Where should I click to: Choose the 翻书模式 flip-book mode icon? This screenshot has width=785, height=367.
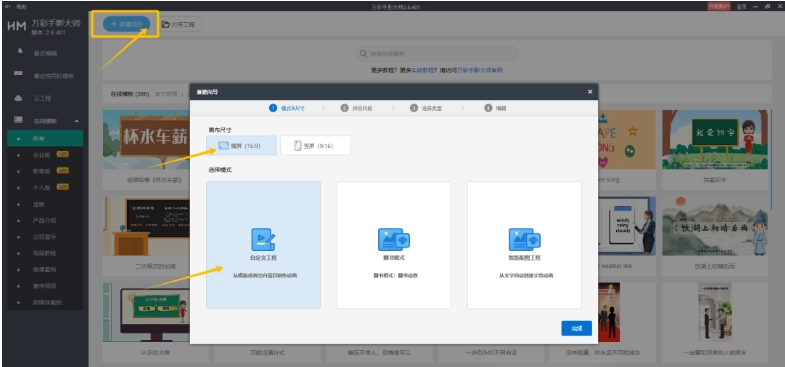(x=394, y=239)
